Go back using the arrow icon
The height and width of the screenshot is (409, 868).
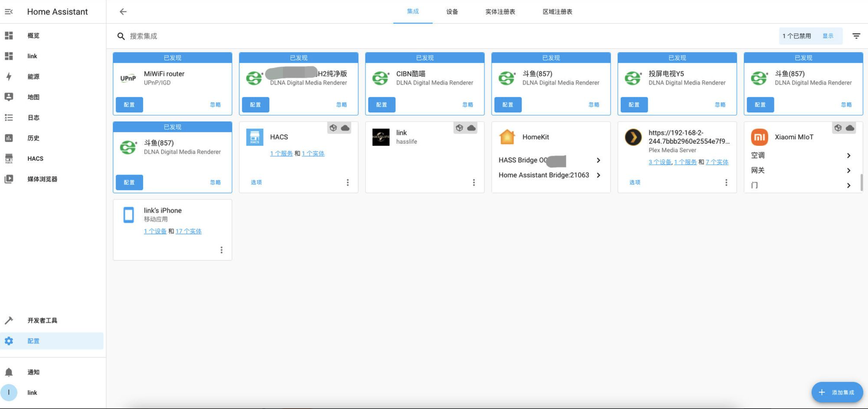tap(123, 12)
